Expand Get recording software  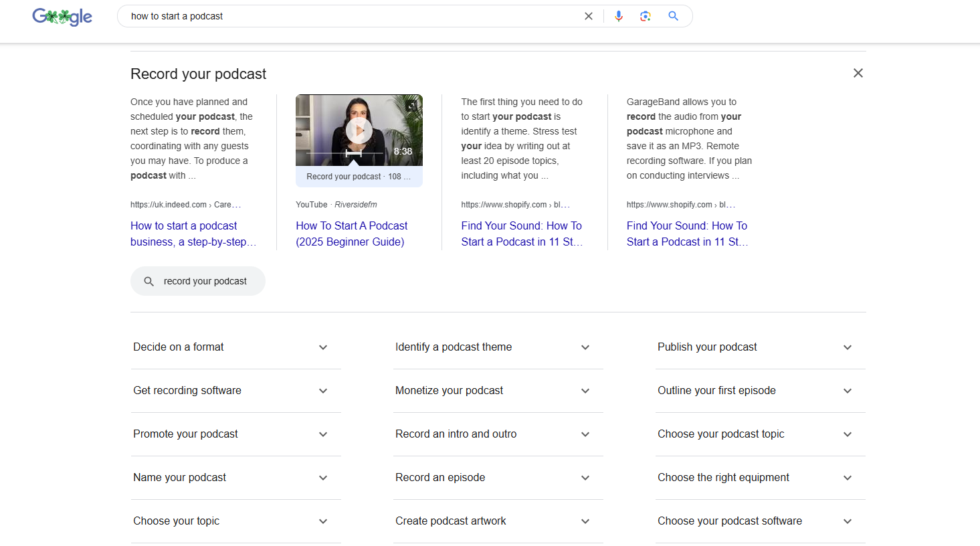point(235,391)
